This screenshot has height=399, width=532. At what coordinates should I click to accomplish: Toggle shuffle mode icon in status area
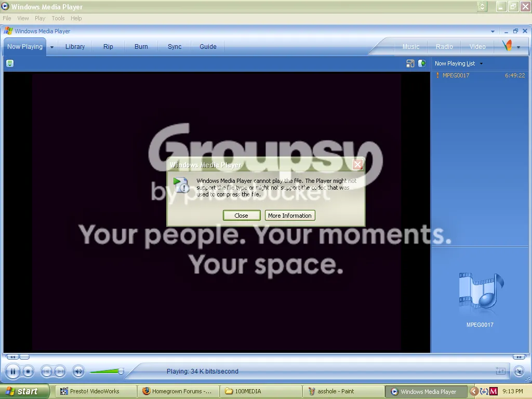click(500, 371)
